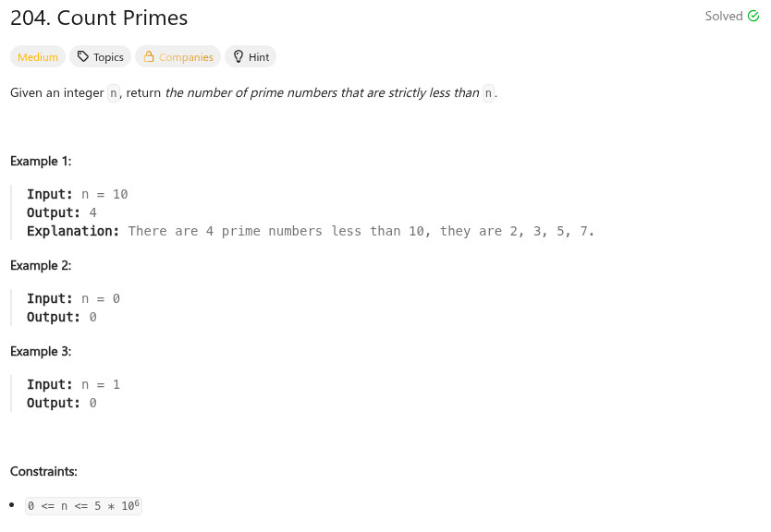The image size is (771, 532).
Task: Select the Medium difficulty badge
Action: 38,57
